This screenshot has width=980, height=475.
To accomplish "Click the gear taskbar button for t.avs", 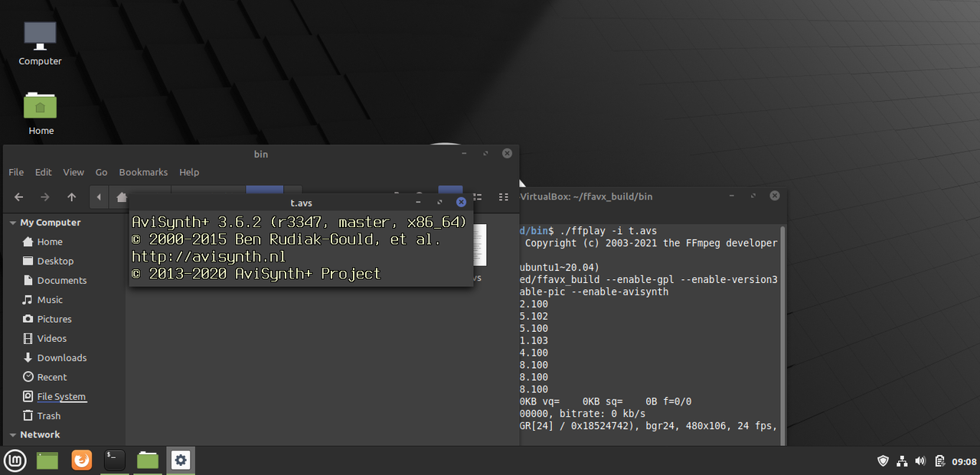I will tap(181, 460).
